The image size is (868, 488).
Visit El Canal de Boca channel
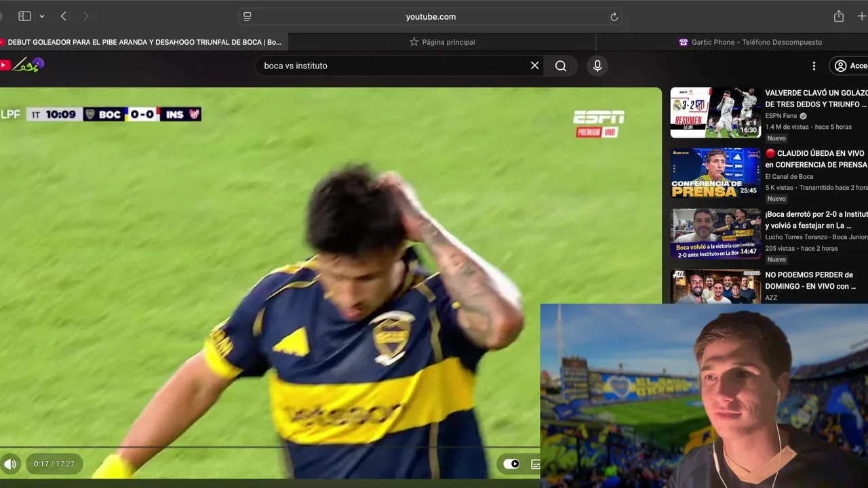[x=789, y=177]
